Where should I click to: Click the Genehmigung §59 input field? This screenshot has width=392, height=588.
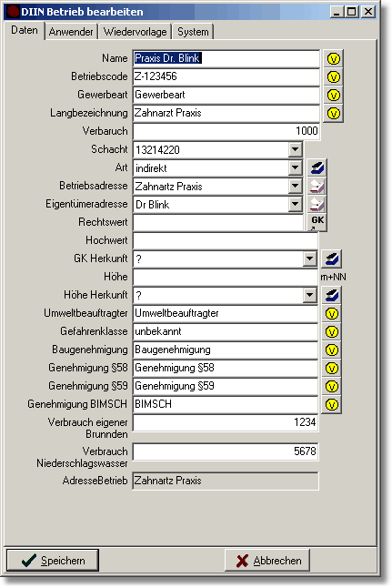click(226, 386)
